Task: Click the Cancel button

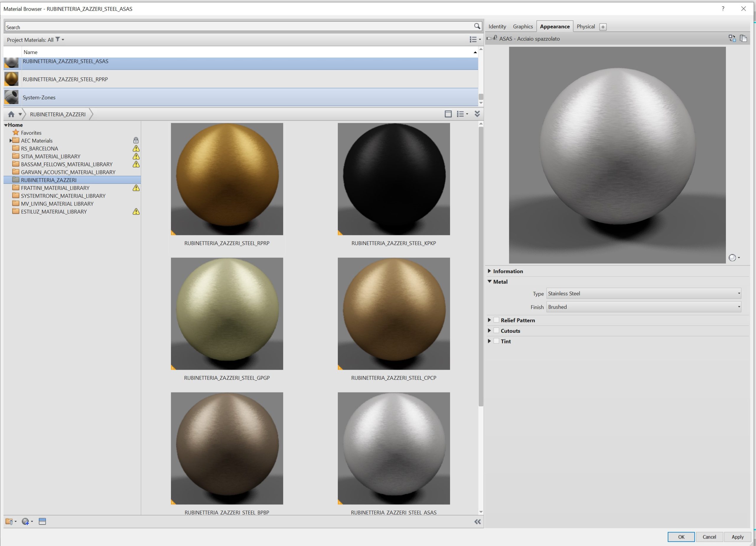Action: click(x=709, y=537)
